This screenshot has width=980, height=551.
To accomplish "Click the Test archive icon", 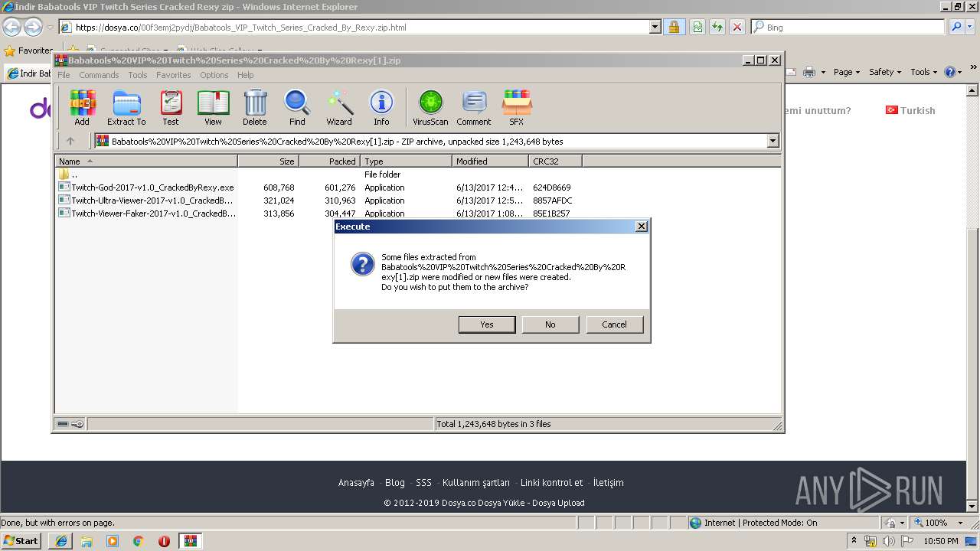I will pyautogui.click(x=171, y=107).
